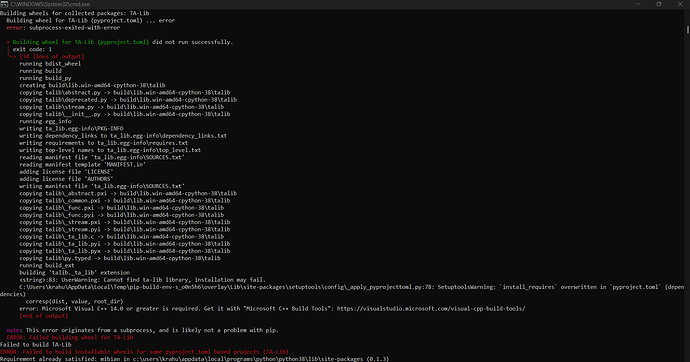Click the 'copying talib\deprecated.py' line
Viewport: 690px width, 362px height.
click(128, 100)
